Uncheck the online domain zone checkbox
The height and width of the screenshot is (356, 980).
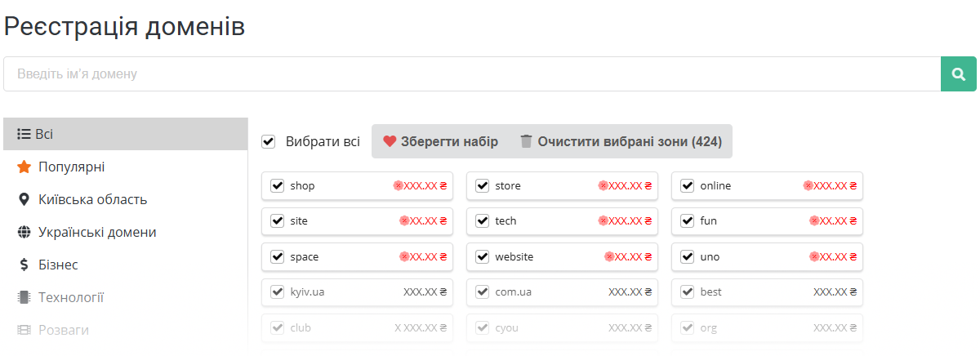tap(687, 186)
